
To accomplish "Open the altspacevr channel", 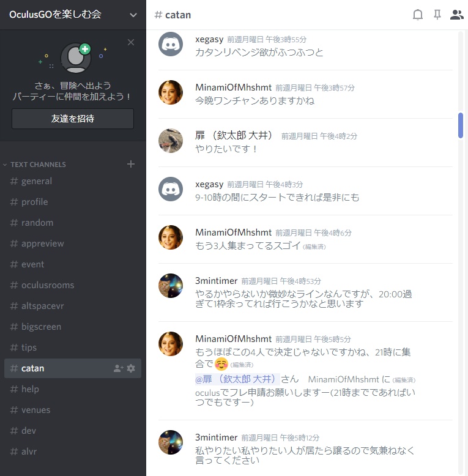I will [73, 306].
